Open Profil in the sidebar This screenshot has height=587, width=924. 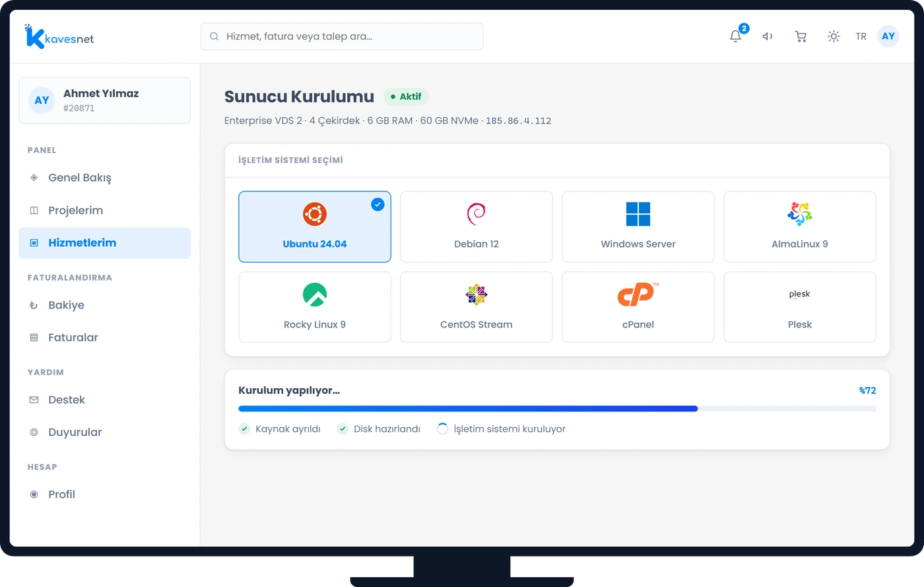tap(104, 494)
